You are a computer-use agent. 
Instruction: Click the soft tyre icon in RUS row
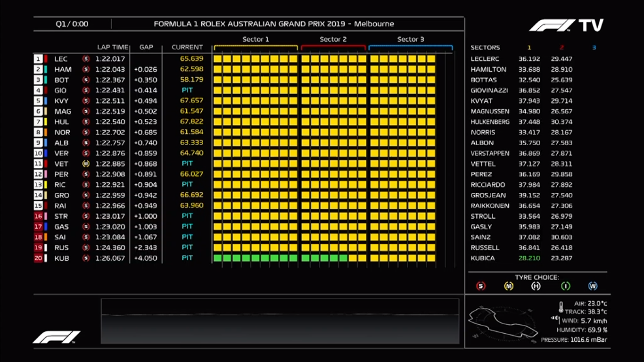click(86, 247)
